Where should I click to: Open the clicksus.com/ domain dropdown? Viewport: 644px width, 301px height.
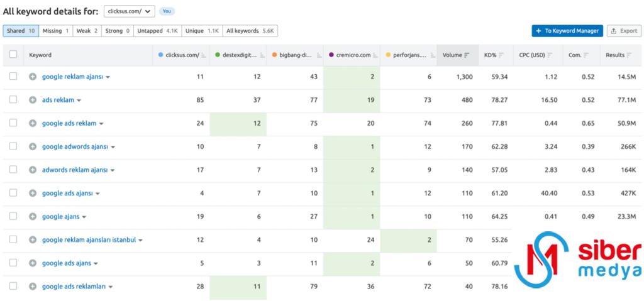pos(129,11)
